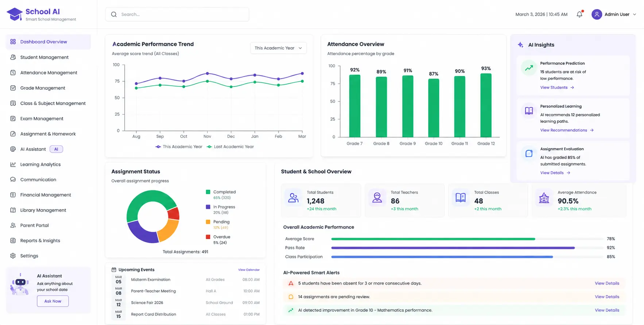Click the Settings gear icon
The image size is (644, 325).
[13, 256]
